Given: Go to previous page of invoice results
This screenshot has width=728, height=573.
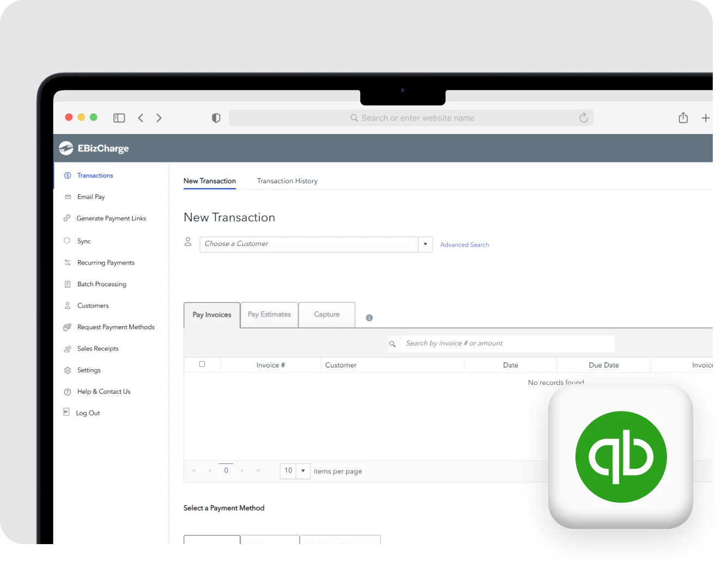Looking at the screenshot, I should (210, 471).
